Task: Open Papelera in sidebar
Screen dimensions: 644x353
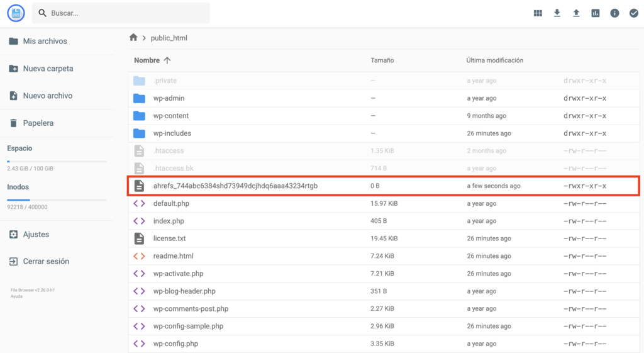Action: coord(38,123)
